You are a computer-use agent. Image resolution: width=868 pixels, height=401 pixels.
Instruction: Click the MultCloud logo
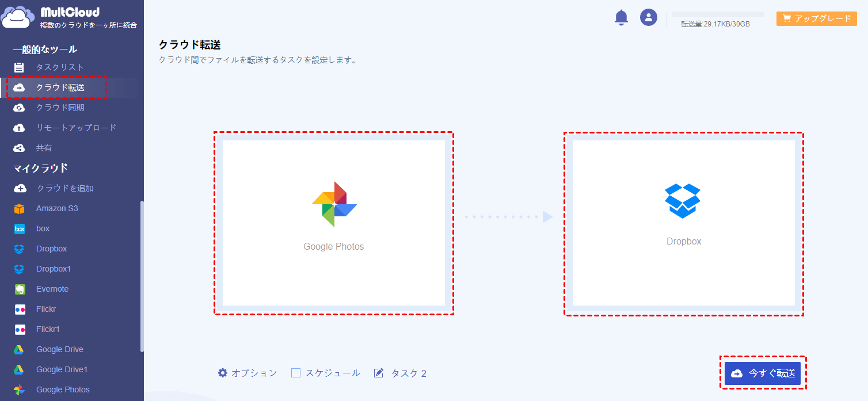pos(69,18)
